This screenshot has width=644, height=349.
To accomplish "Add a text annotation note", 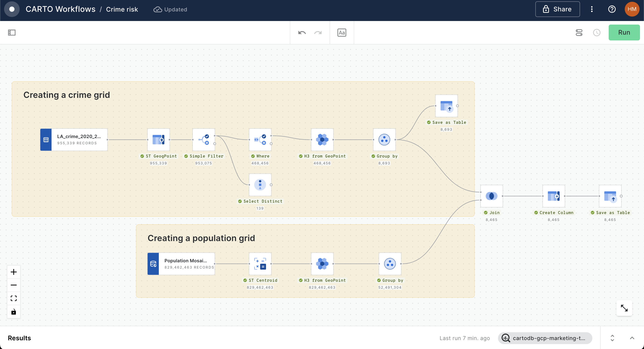I will (x=342, y=33).
